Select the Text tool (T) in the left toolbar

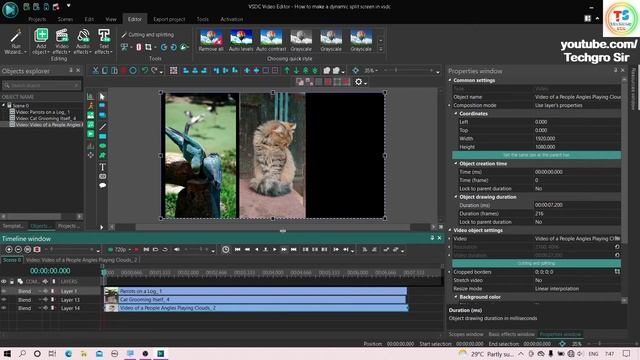[x=102, y=167]
